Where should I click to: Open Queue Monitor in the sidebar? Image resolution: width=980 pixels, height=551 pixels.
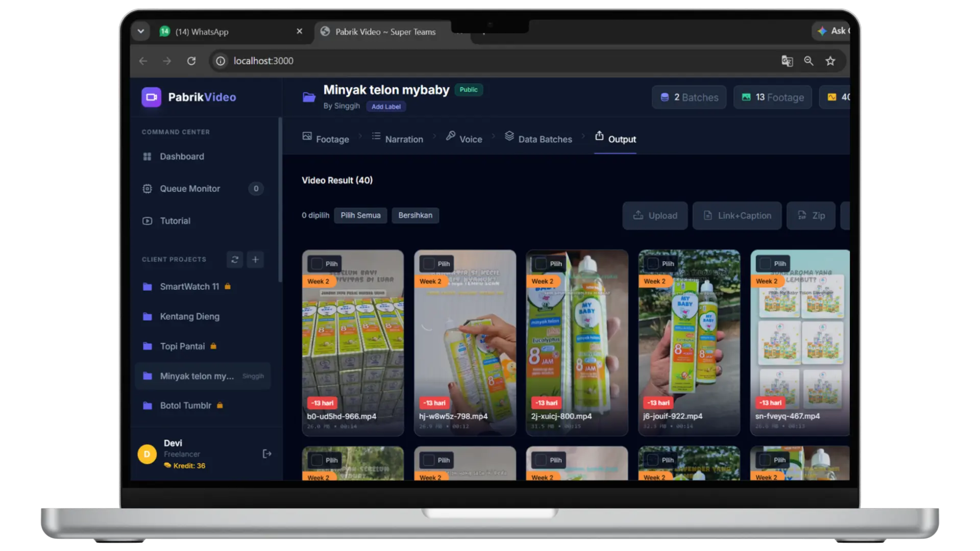(203, 188)
